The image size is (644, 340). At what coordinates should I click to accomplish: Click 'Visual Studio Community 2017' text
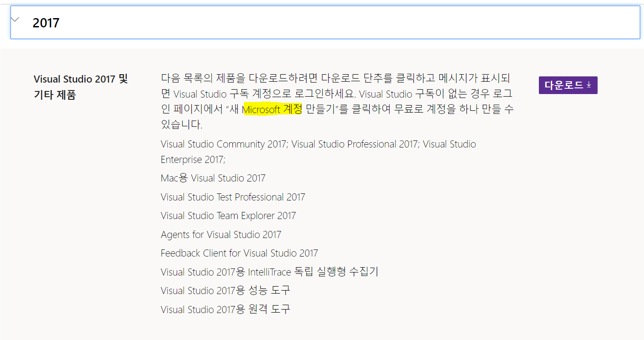224,144
